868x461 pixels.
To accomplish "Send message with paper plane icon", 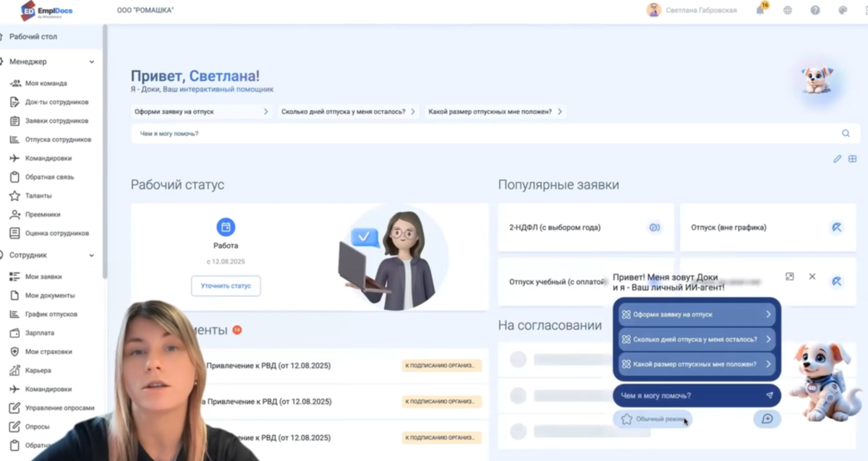I will tap(770, 395).
